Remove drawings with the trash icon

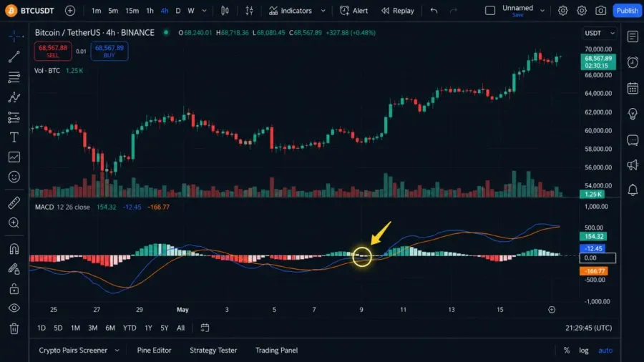coord(14,328)
